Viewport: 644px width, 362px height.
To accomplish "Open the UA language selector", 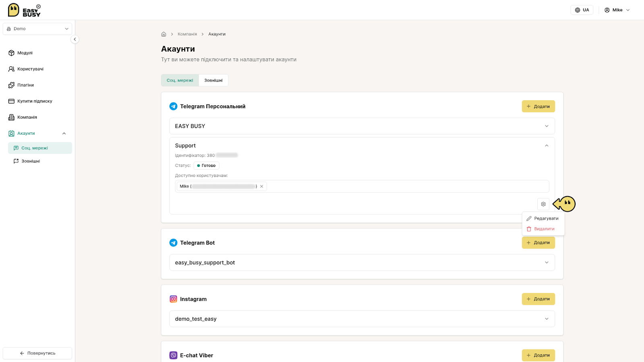I will tap(582, 10).
